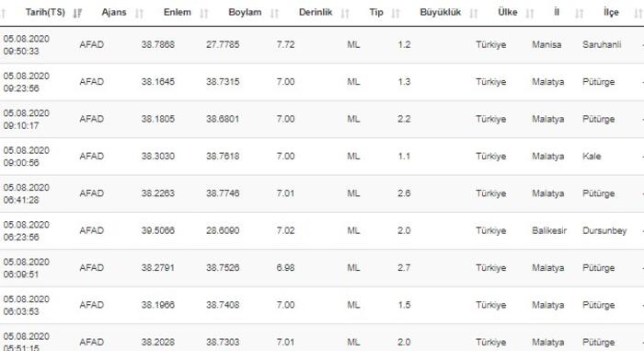The image size is (644, 351).
Task: Select the Balikesir province cell
Action: pos(549,230)
